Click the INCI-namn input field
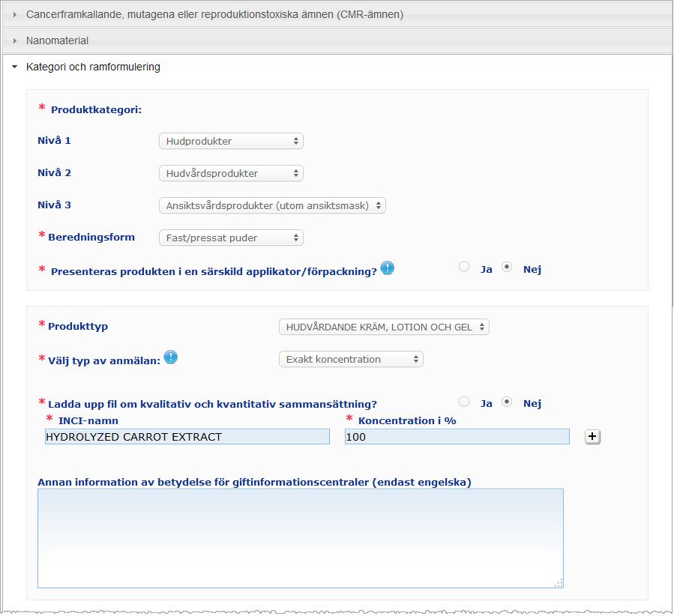This screenshot has width=674, height=616. (x=187, y=436)
